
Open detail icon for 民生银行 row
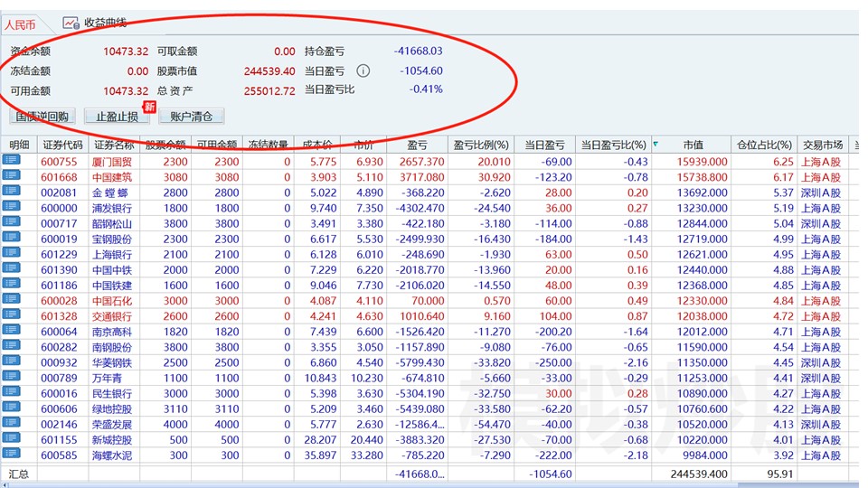[11, 393]
